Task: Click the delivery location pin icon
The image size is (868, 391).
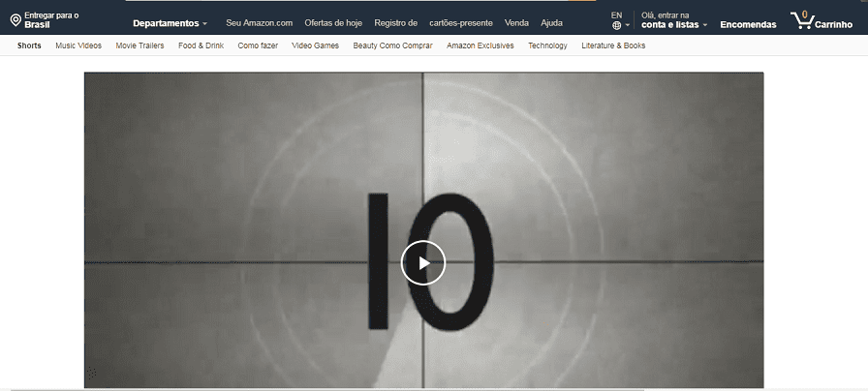Action: point(15,19)
